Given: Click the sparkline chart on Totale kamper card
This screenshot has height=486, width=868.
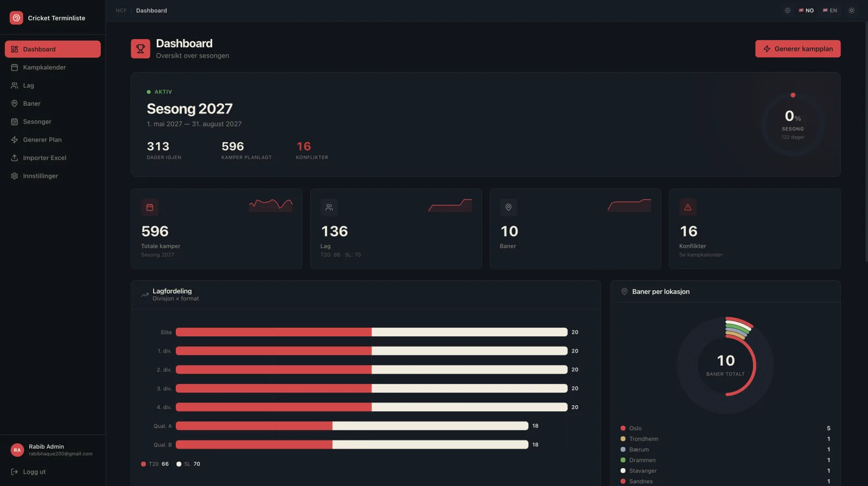Looking at the screenshot, I should coord(271,205).
